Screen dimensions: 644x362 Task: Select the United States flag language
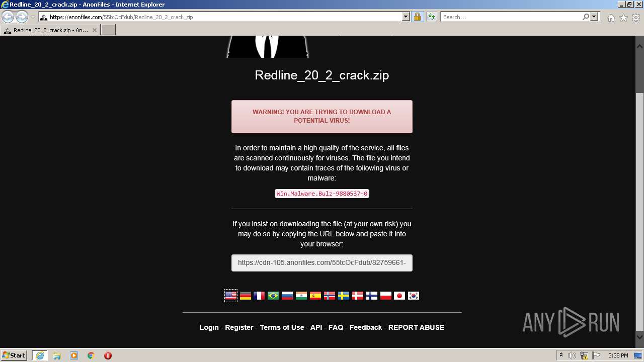pos(231,296)
